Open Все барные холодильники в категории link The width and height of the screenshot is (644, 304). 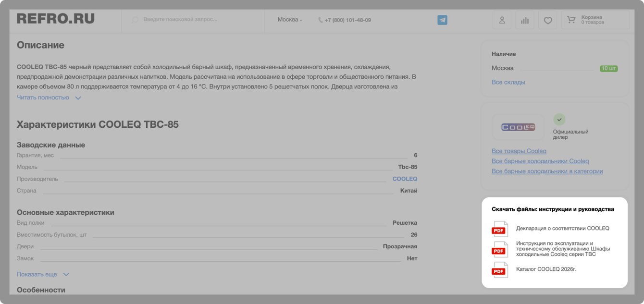[x=547, y=171]
